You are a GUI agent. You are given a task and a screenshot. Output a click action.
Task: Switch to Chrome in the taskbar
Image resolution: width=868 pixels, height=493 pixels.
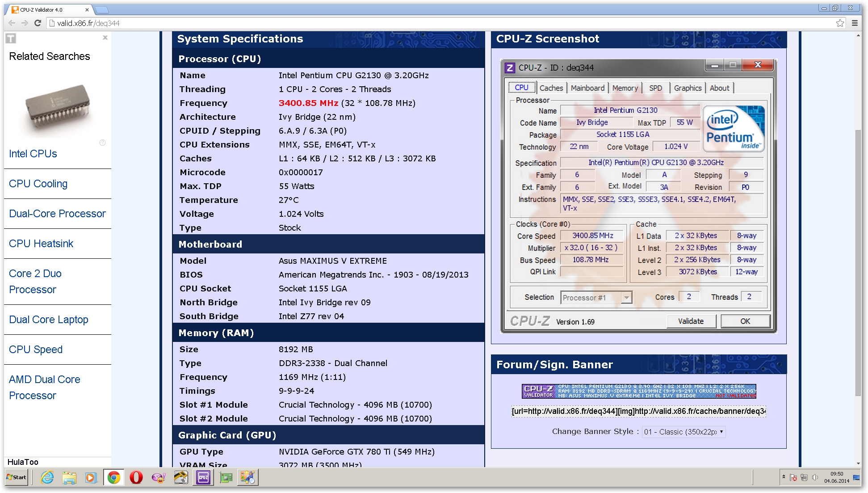(x=114, y=478)
